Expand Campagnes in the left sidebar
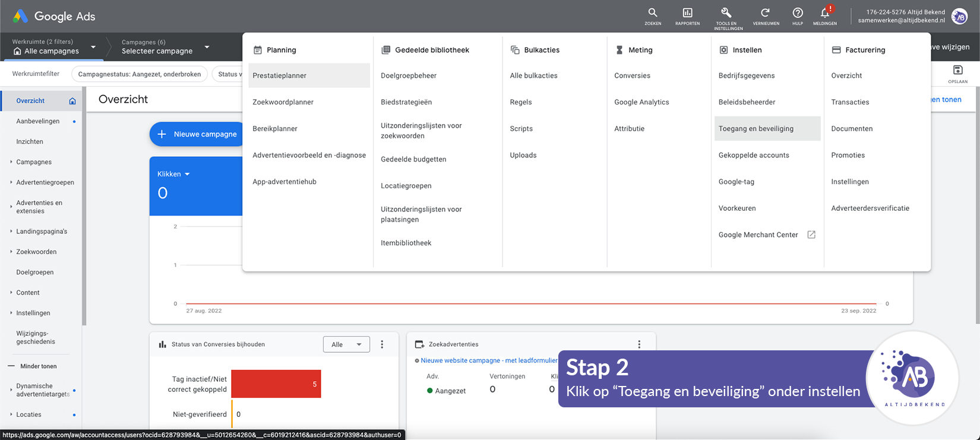This screenshot has height=440, width=980. (x=34, y=162)
